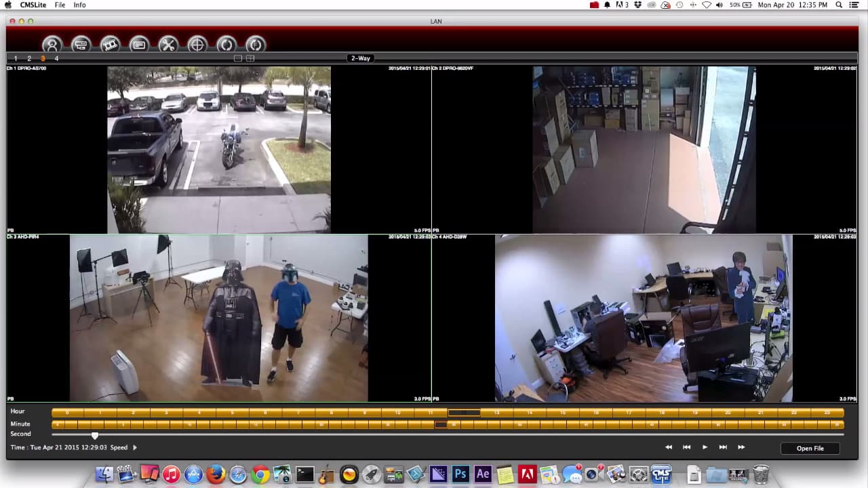Jump to hour 13 on Hour timeline

pyautogui.click(x=497, y=413)
